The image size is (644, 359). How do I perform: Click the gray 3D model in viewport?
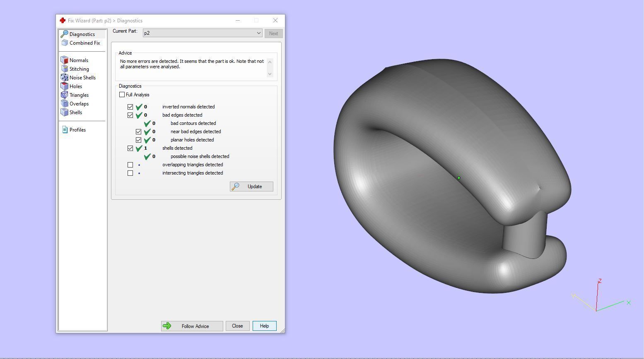click(x=452, y=176)
